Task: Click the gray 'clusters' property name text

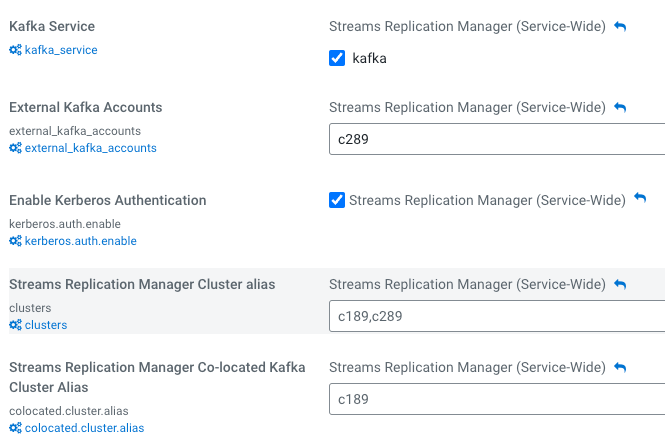Action: (30, 308)
